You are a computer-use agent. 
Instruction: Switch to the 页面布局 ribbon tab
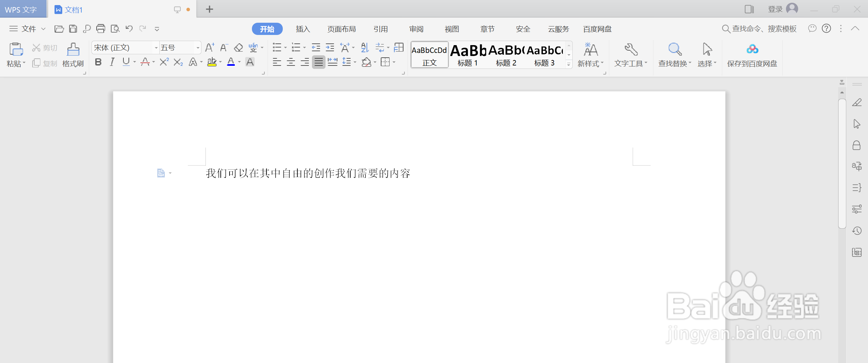[341, 29]
